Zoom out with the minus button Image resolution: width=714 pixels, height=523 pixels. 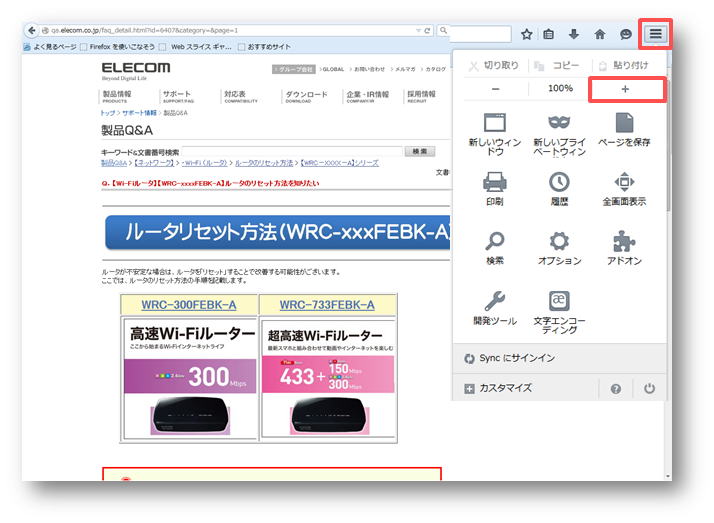[496, 89]
